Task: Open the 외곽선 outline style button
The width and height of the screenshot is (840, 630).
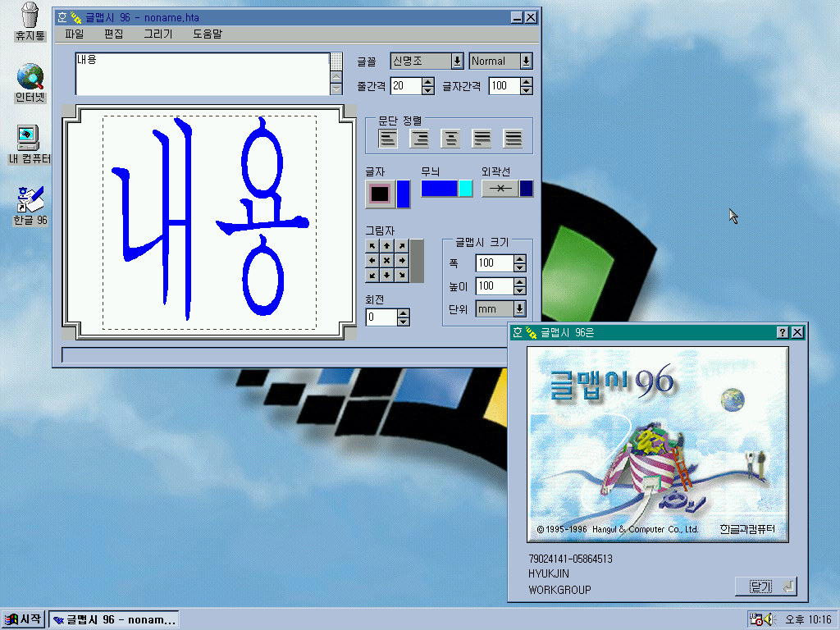Action: click(500, 189)
